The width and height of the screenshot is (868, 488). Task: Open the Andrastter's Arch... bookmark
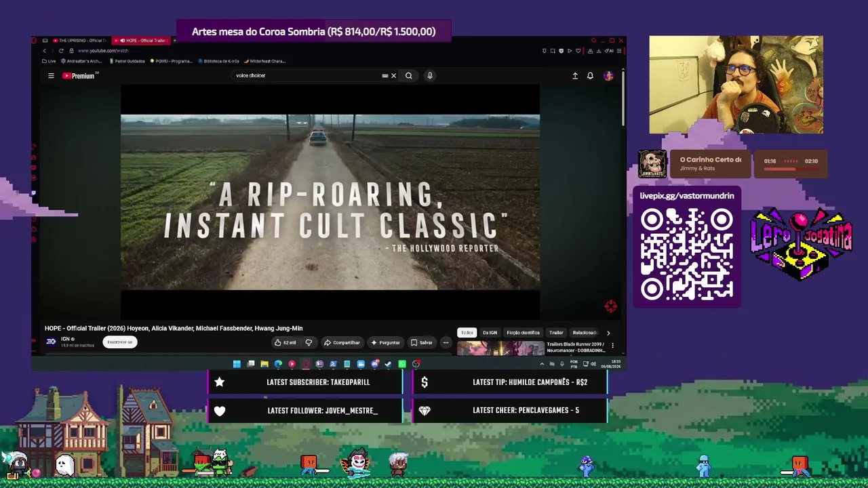tap(81, 61)
